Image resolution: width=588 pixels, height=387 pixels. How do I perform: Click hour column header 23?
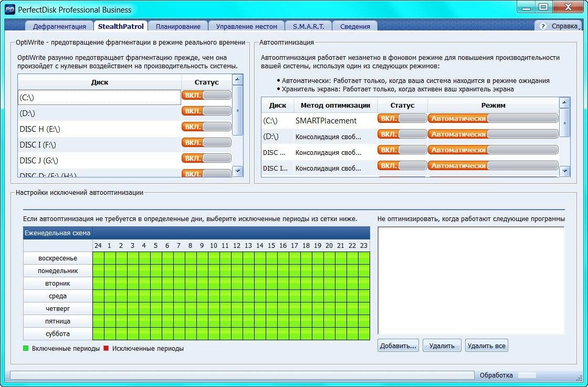[x=364, y=246]
